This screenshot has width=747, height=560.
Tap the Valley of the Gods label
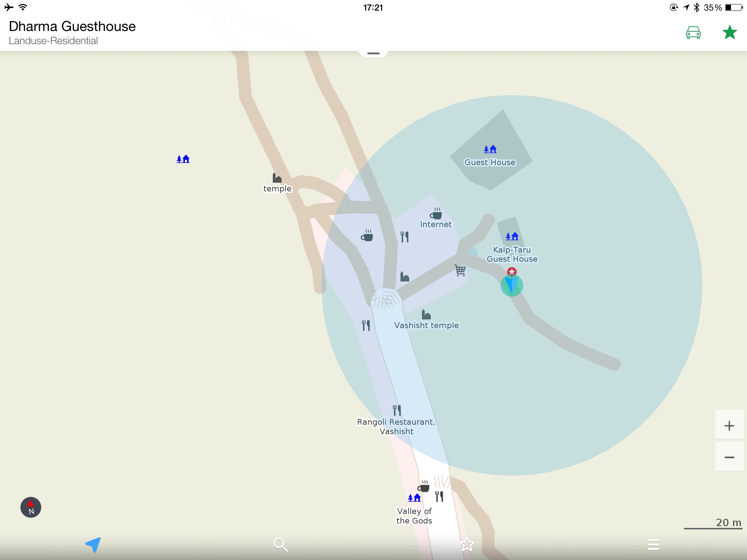(x=414, y=516)
